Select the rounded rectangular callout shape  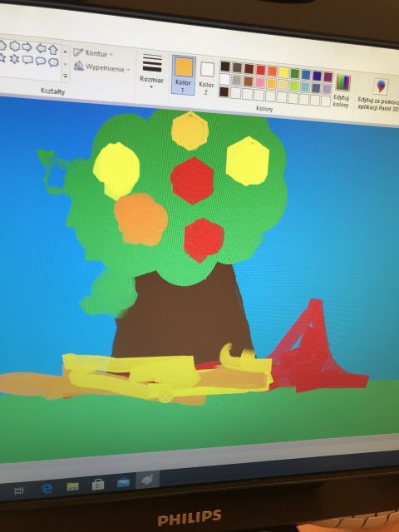27,60
